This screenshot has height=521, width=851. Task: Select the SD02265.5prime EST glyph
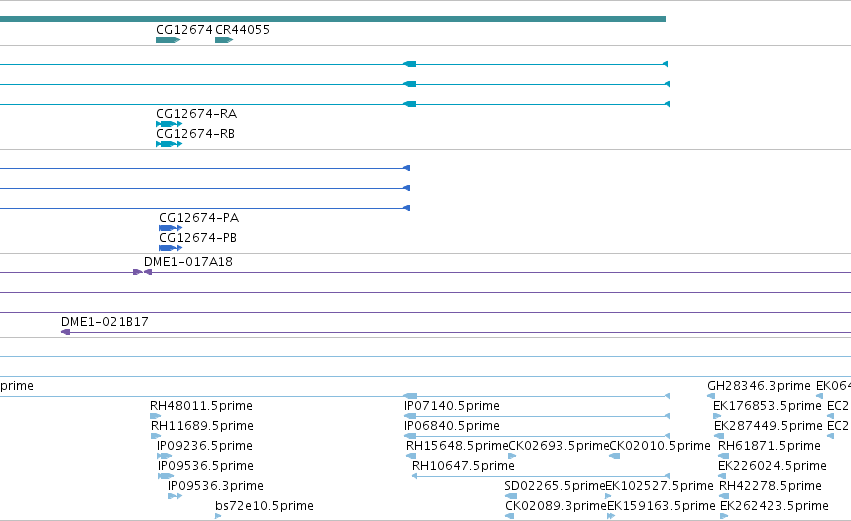tap(511, 496)
